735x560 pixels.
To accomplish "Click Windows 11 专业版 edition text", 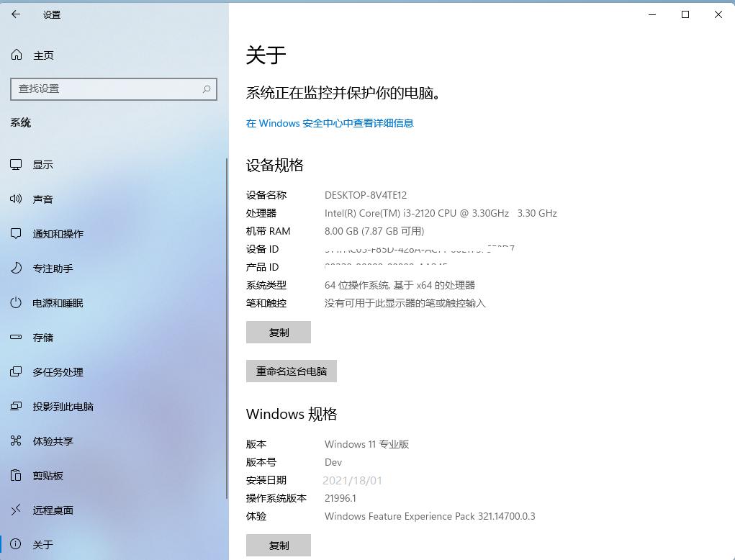I will tap(366, 444).
